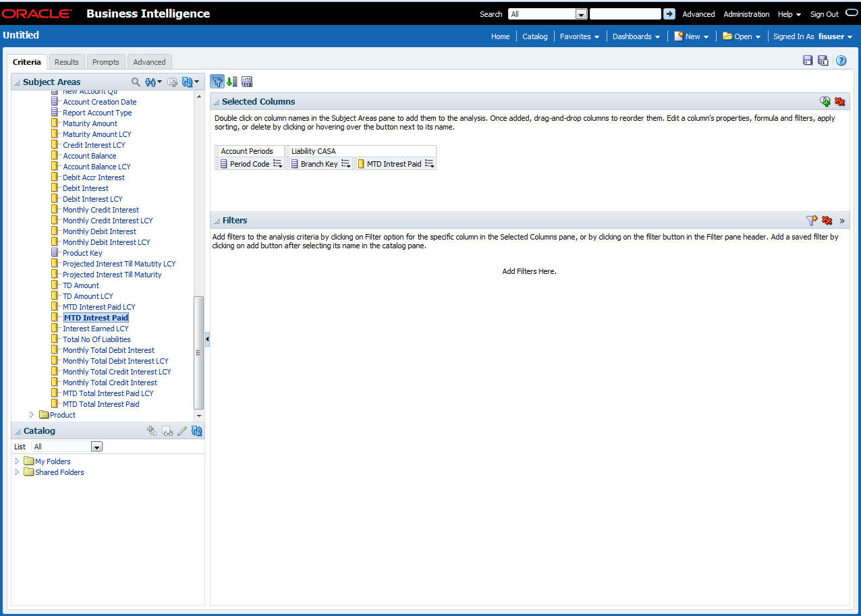Click Subject Areas scrollbar down arrow
The image size is (861, 616).
(x=198, y=416)
